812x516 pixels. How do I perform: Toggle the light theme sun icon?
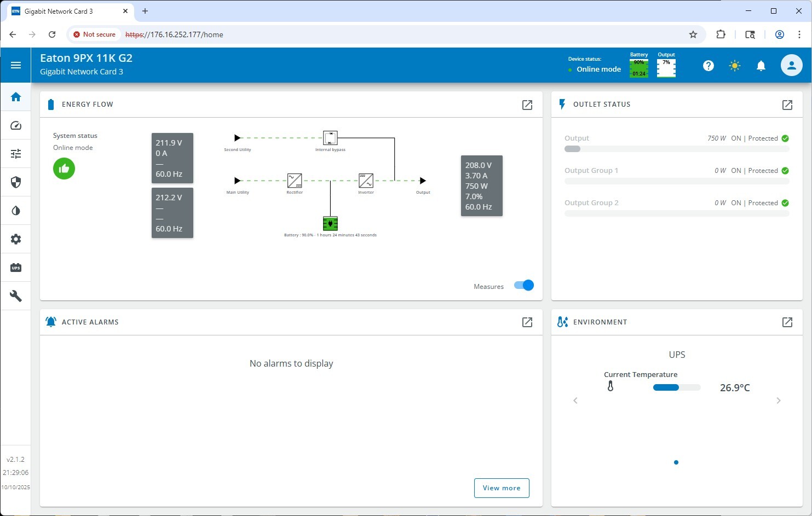(734, 66)
